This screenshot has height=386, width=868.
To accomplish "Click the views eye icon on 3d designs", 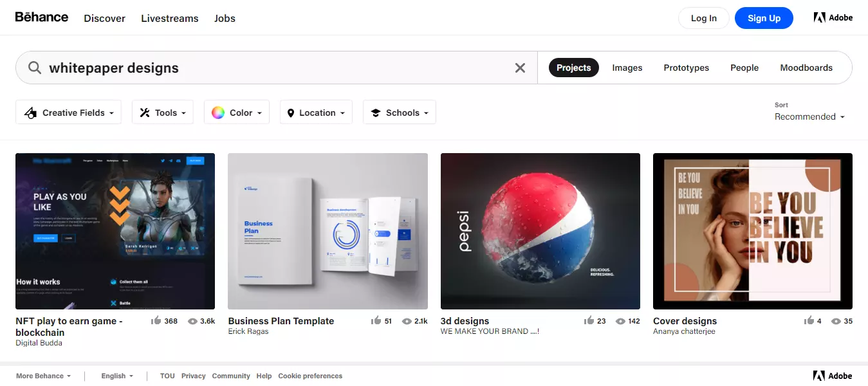I will click(x=620, y=321).
